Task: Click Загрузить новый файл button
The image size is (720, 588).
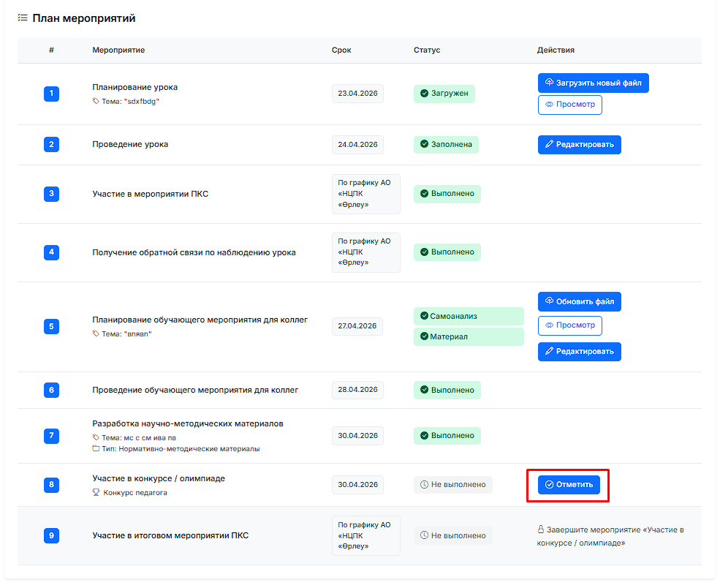Action: point(594,83)
